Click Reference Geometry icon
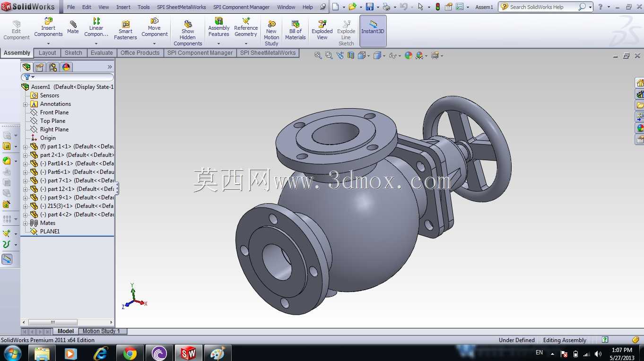This screenshot has width=644, height=361. click(x=246, y=27)
